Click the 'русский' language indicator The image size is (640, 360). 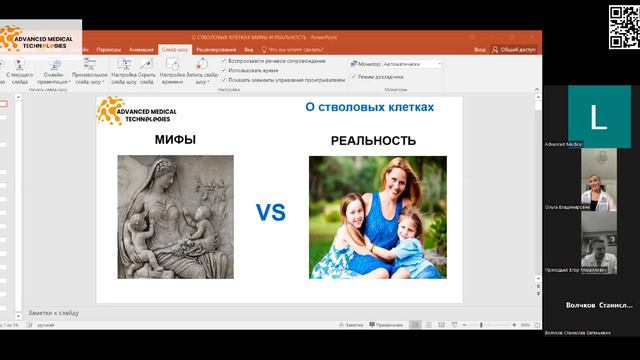[x=46, y=325]
